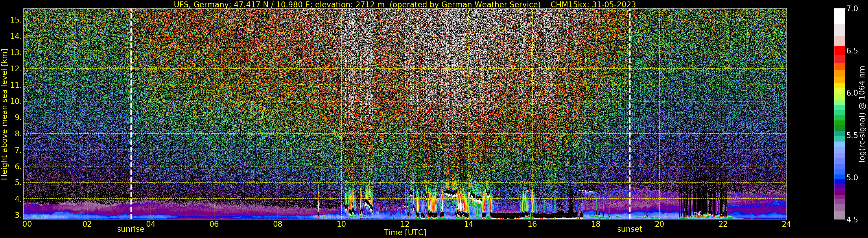Click the 'sunset' label below the axis

tap(629, 229)
